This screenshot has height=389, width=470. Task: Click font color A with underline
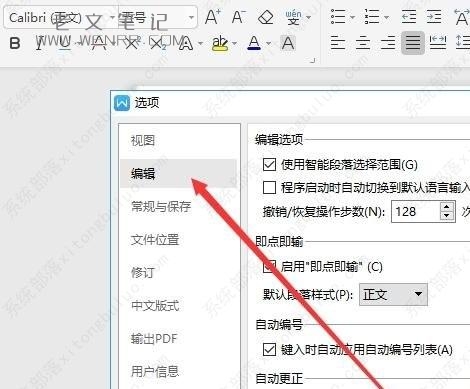(x=254, y=43)
